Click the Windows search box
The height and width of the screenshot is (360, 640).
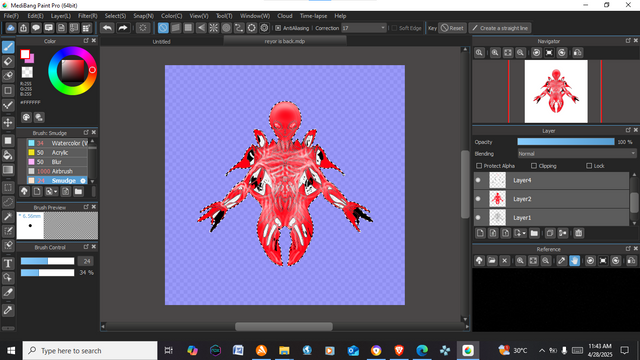pyautogui.click(x=90, y=351)
